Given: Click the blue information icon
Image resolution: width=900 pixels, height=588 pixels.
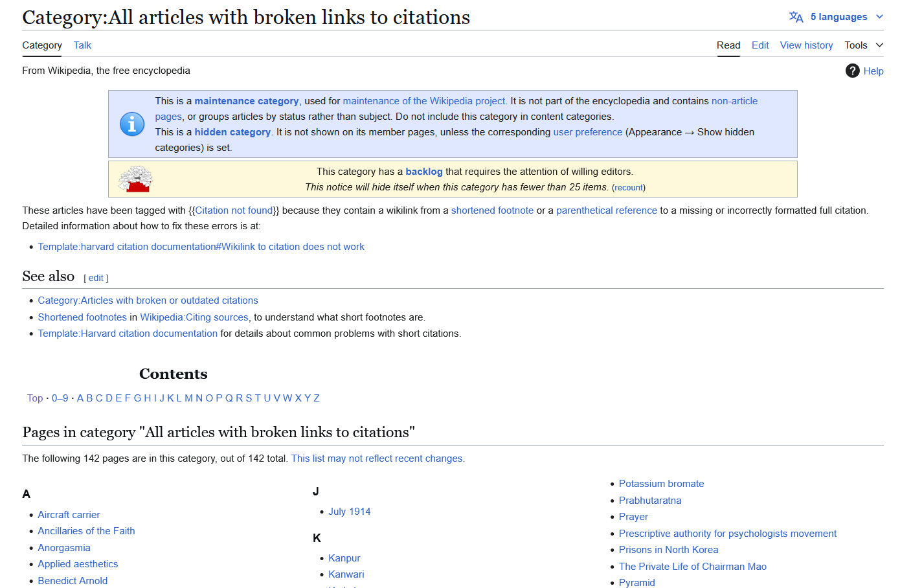Looking at the screenshot, I should pyautogui.click(x=132, y=124).
